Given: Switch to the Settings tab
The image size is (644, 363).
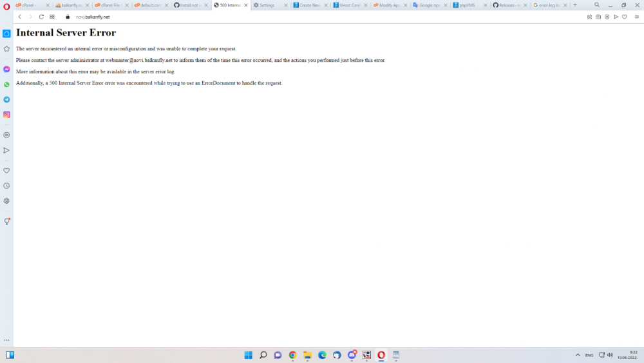Looking at the screenshot, I should tap(267, 5).
